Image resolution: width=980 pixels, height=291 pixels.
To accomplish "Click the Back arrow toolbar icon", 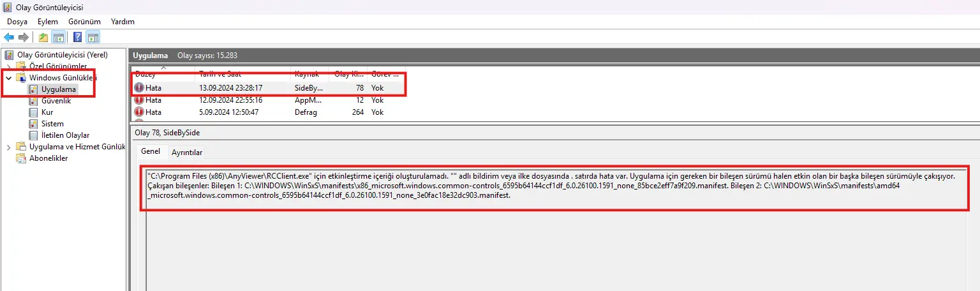I will (x=9, y=37).
